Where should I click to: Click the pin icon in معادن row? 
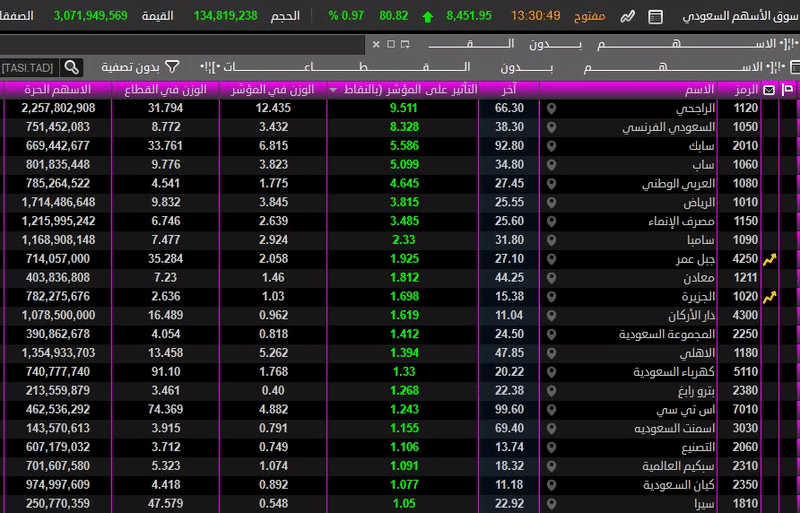coord(550,278)
